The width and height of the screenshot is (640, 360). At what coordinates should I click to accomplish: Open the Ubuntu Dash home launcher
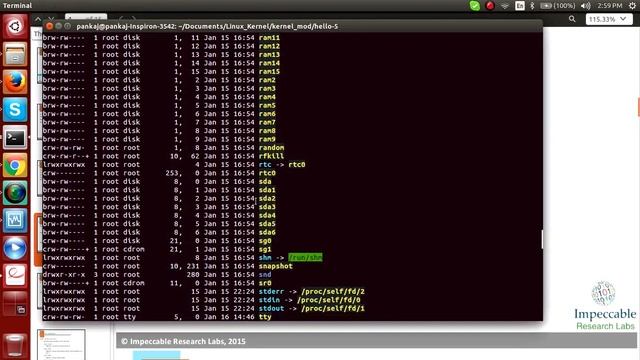(15, 27)
